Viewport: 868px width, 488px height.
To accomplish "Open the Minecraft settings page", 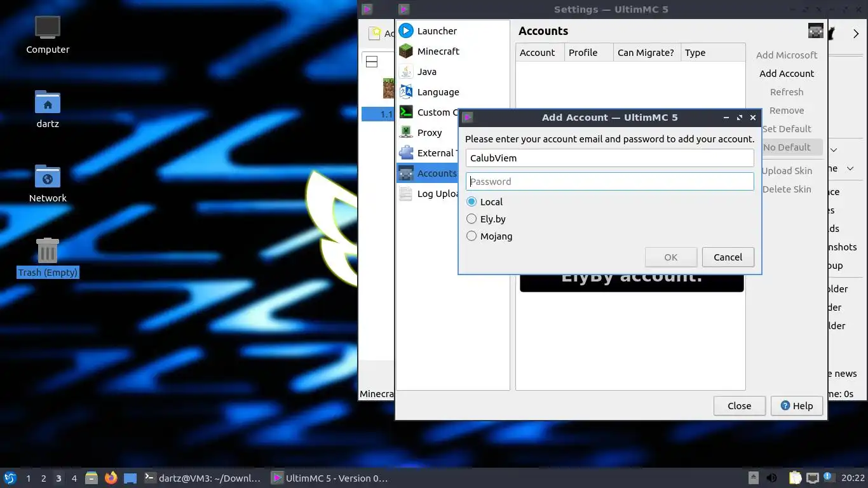I will click(452, 51).
